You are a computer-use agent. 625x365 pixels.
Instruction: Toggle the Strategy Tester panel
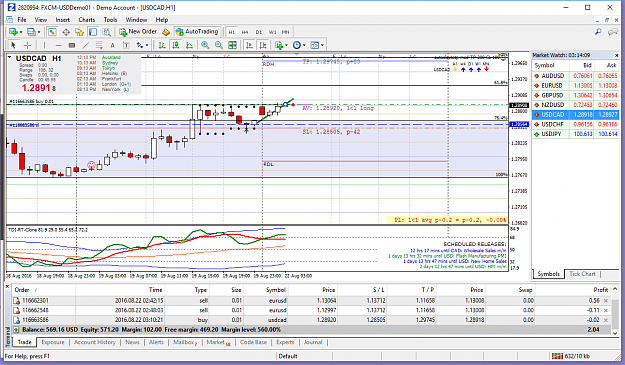pos(106,32)
